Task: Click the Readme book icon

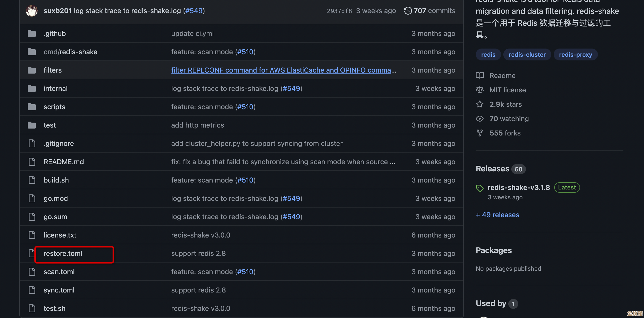Action: point(480,75)
